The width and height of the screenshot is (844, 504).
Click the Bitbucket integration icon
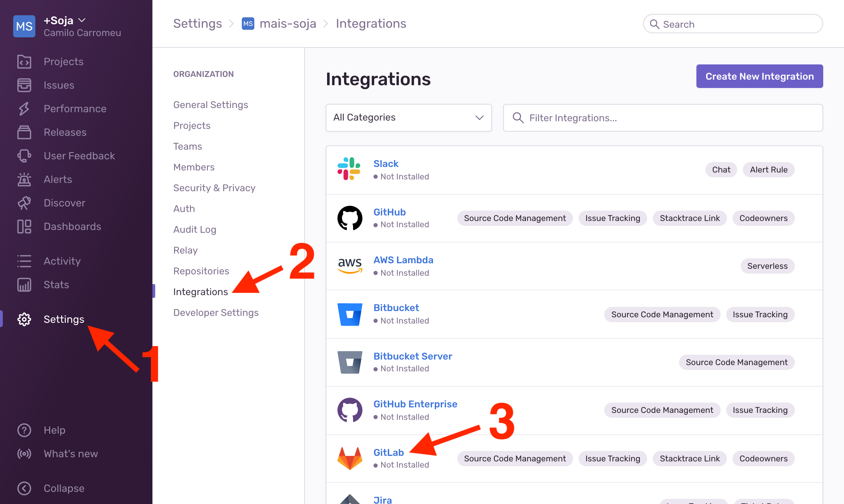coord(350,315)
